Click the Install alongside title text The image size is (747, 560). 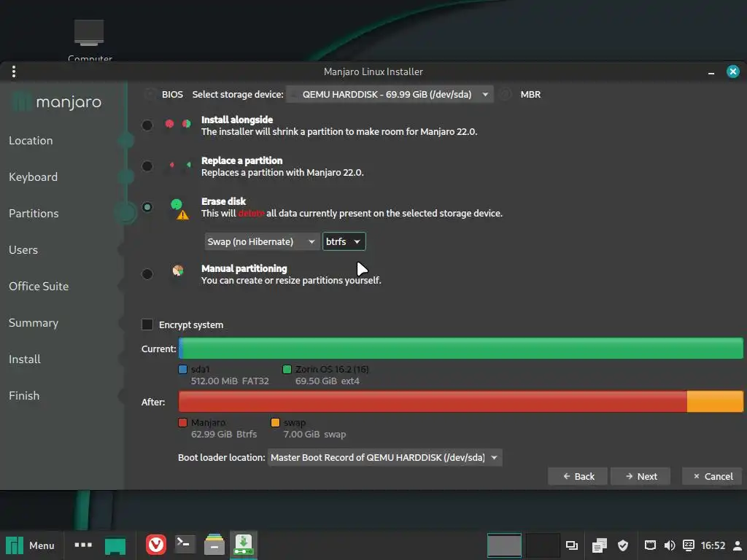[237, 120]
